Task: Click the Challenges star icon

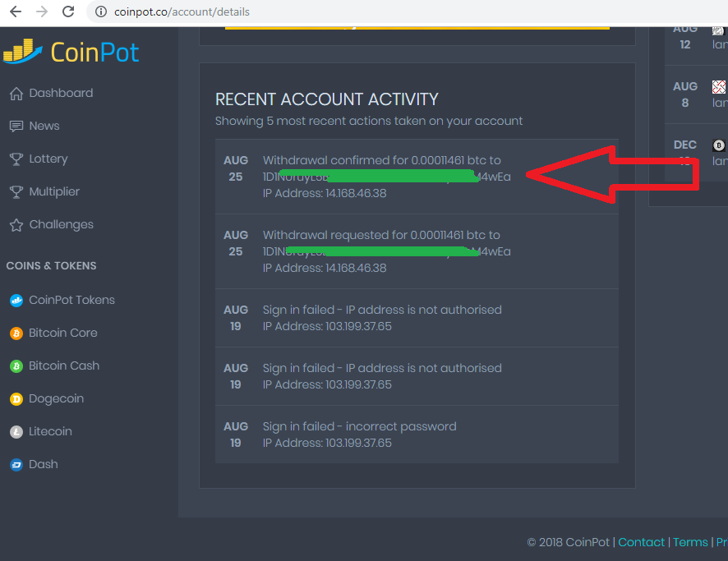Action: [x=16, y=225]
